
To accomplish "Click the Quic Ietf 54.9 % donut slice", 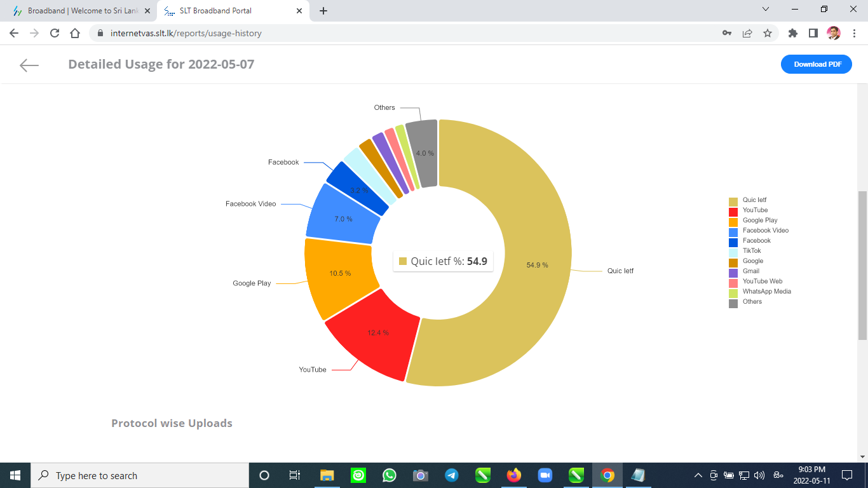I will 537,265.
